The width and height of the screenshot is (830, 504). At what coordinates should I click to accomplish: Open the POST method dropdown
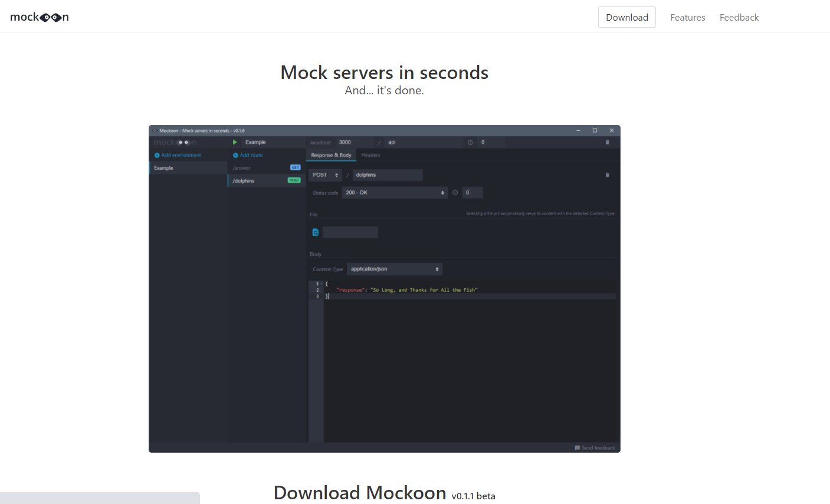pos(326,175)
